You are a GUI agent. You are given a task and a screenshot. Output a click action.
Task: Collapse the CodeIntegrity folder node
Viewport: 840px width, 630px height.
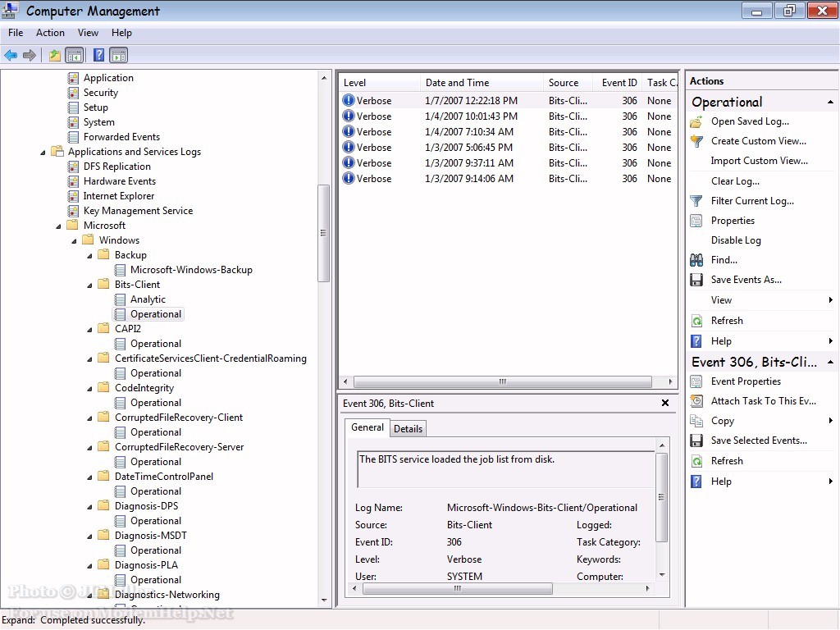[89, 389]
